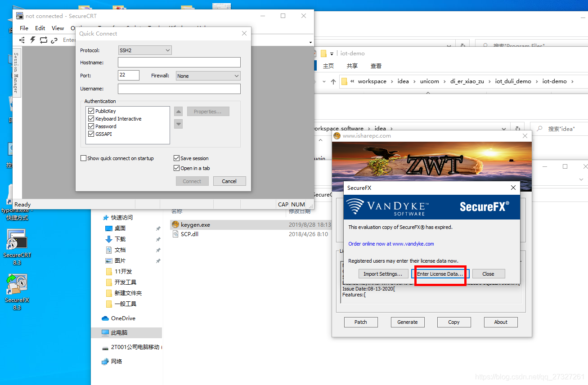Click the Cancel button in Quick Connect
588x385 pixels.
click(229, 181)
